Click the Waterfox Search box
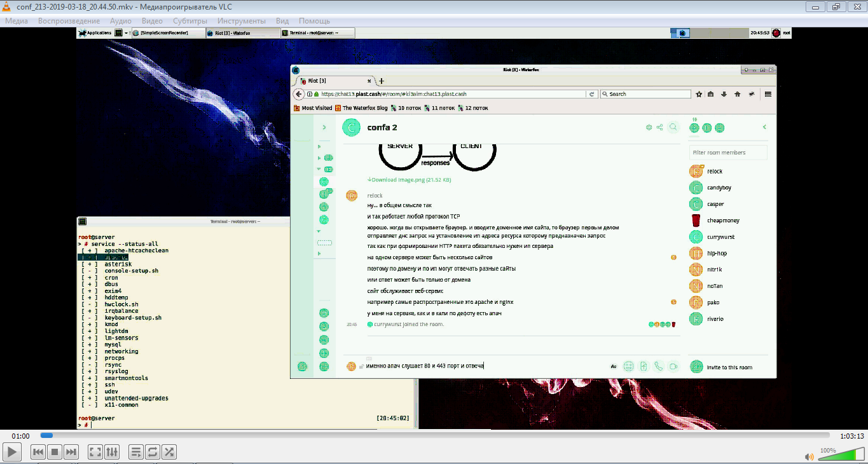 pyautogui.click(x=645, y=94)
